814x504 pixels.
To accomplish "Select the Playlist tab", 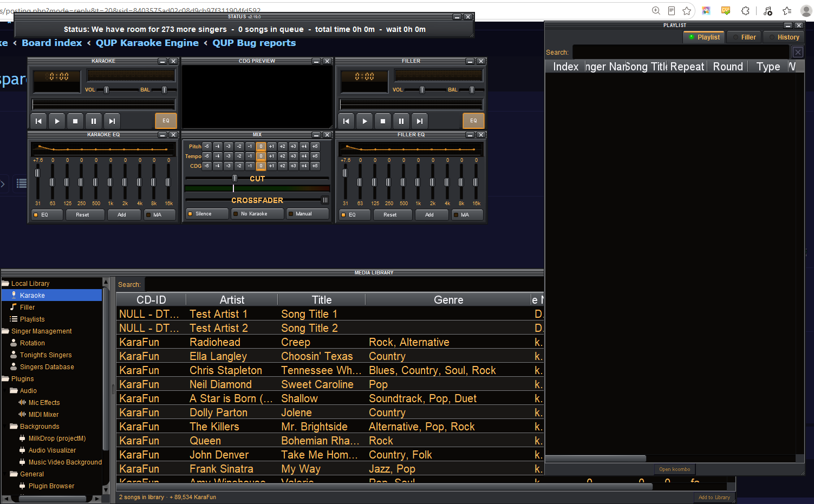I will pyautogui.click(x=704, y=37).
